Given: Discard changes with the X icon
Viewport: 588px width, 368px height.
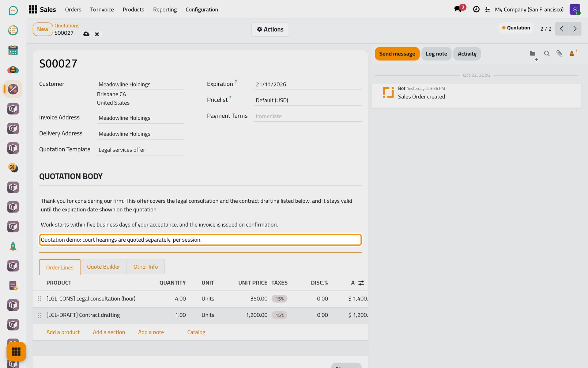Looking at the screenshot, I should [x=97, y=34].
